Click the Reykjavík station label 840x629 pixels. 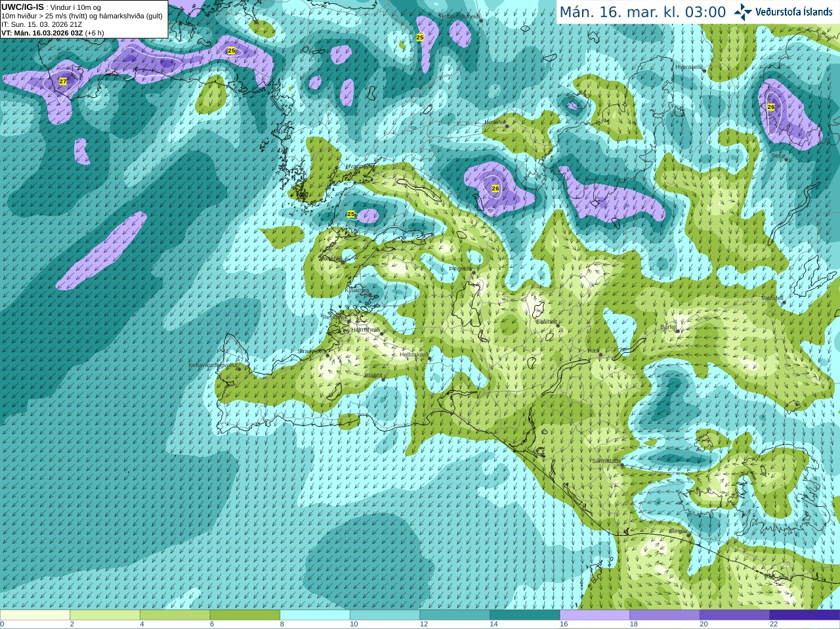click(x=335, y=316)
